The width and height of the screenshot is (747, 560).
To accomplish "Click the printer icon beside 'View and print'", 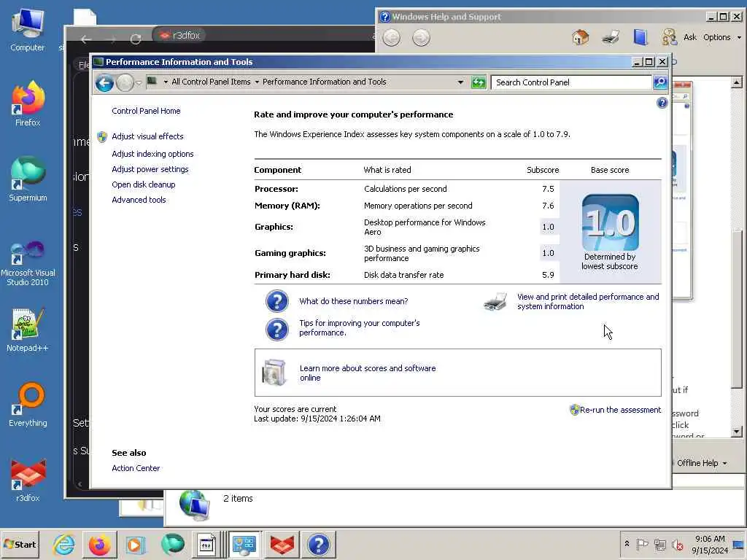I will click(495, 301).
